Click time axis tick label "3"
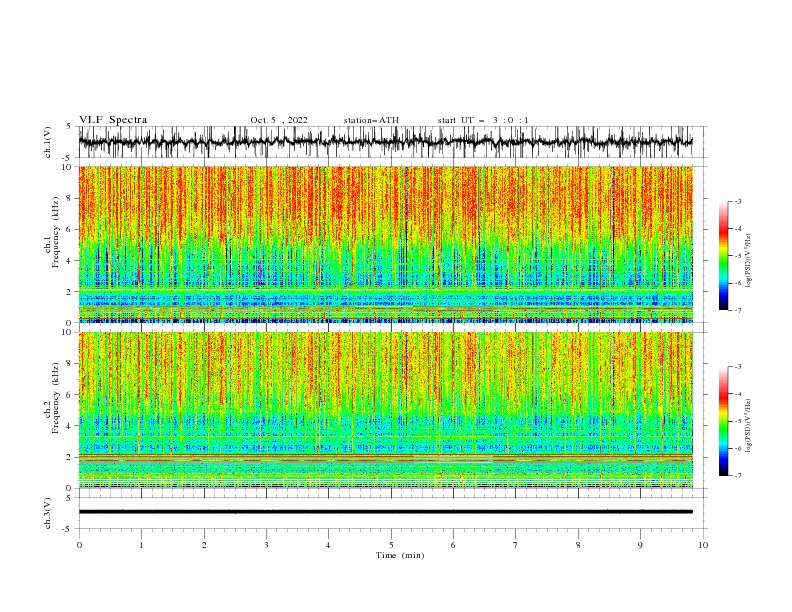The image size is (792, 612). 266,545
